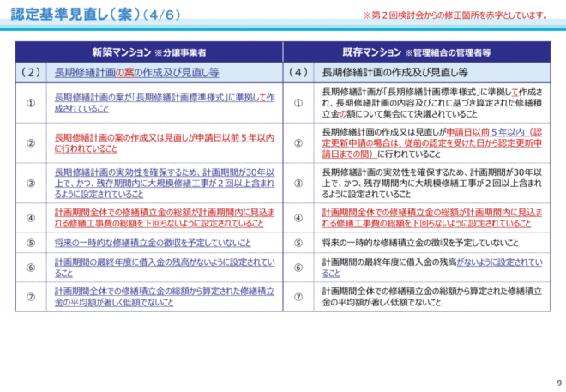Select the 既存マンション column header
566x392 pixels.
[x=418, y=51]
